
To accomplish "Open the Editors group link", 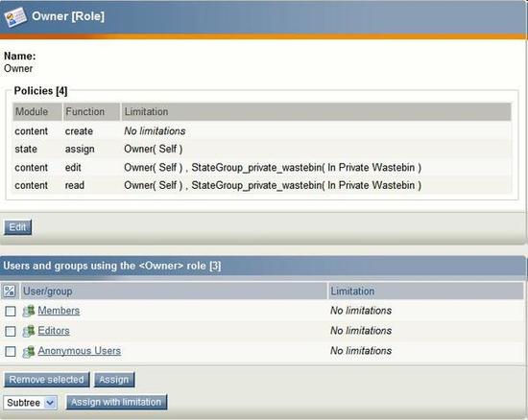I will click(54, 331).
